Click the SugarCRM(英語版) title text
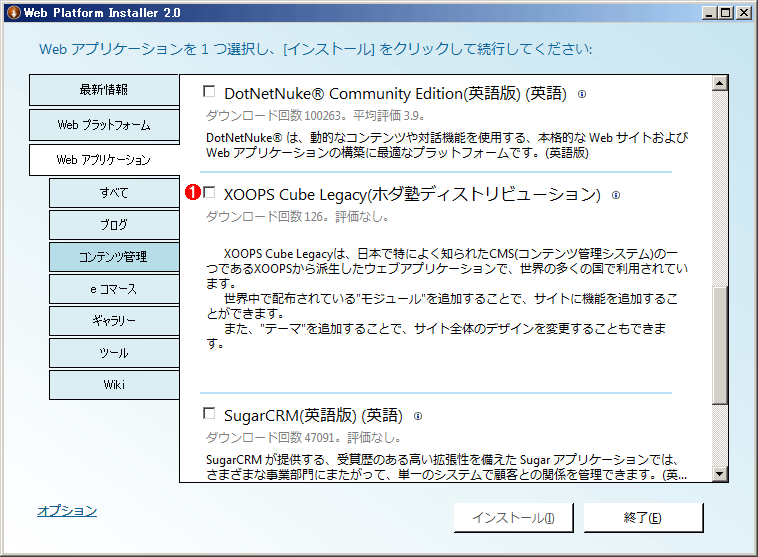Screen dimensions: 758x557 [313, 415]
